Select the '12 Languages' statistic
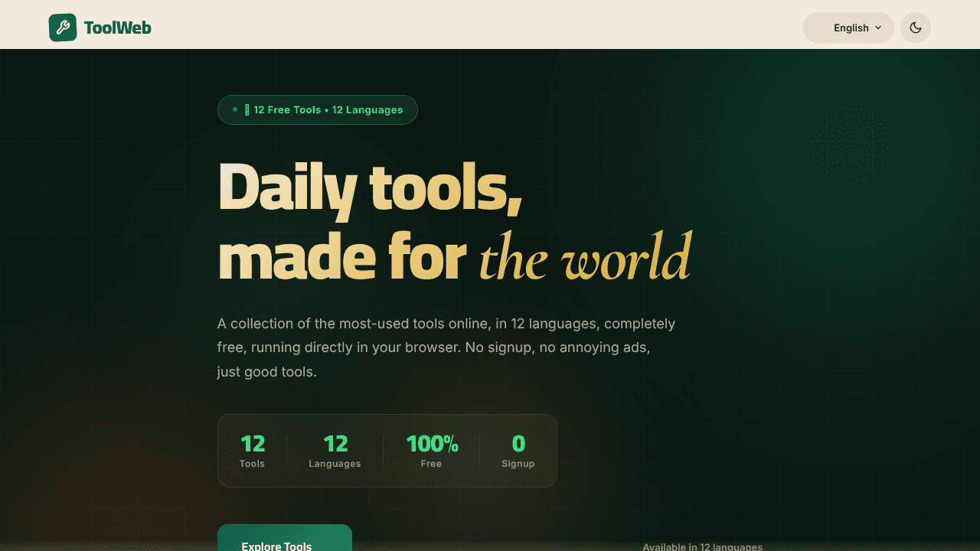The height and width of the screenshot is (551, 980). 335,451
